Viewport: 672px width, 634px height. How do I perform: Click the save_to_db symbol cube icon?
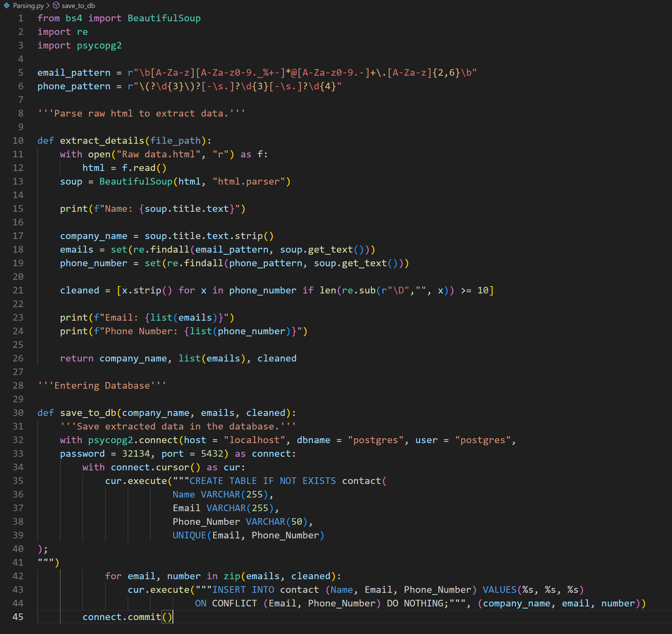click(56, 6)
